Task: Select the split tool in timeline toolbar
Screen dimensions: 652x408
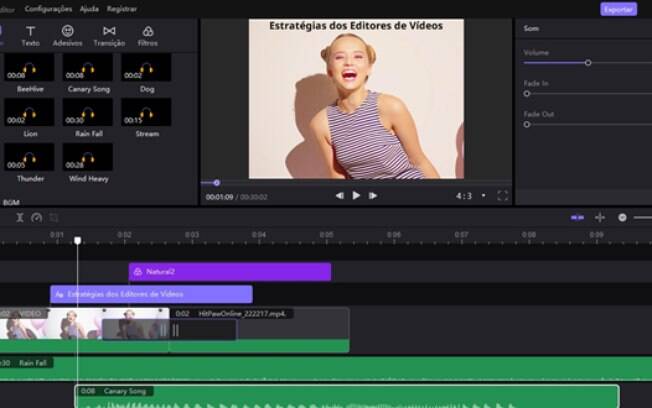Action: click(x=20, y=218)
